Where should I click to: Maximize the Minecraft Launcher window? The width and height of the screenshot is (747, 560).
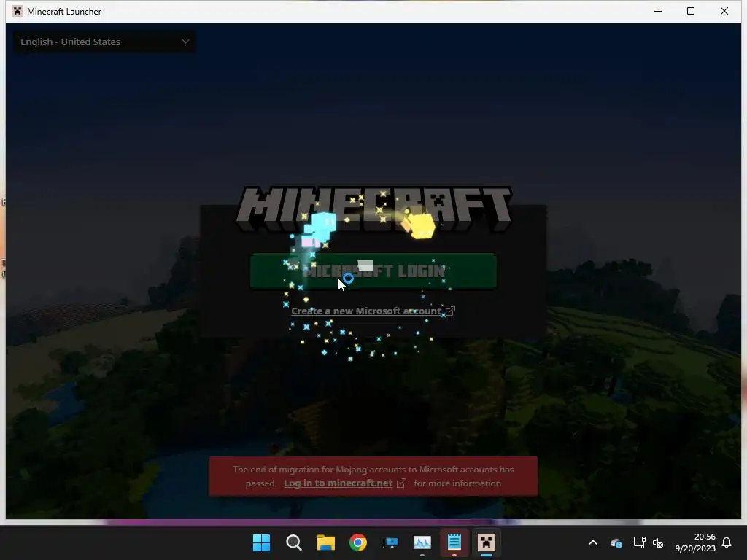coord(691,11)
